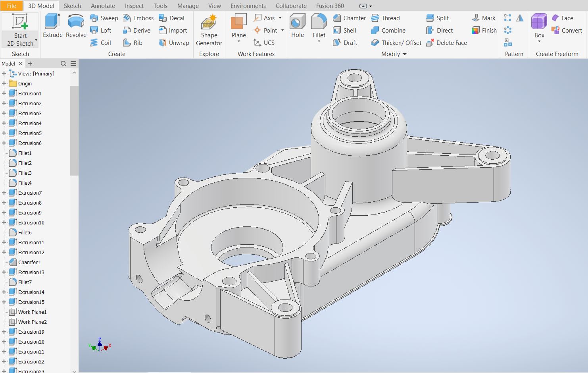Choose the Shell tool
Image resolution: width=588 pixels, height=373 pixels.
coord(344,31)
